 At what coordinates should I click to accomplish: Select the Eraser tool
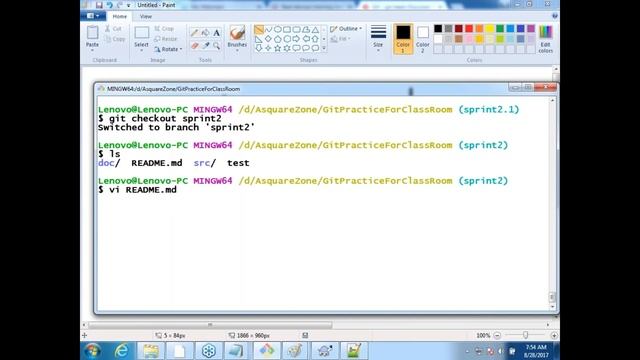pos(195,45)
